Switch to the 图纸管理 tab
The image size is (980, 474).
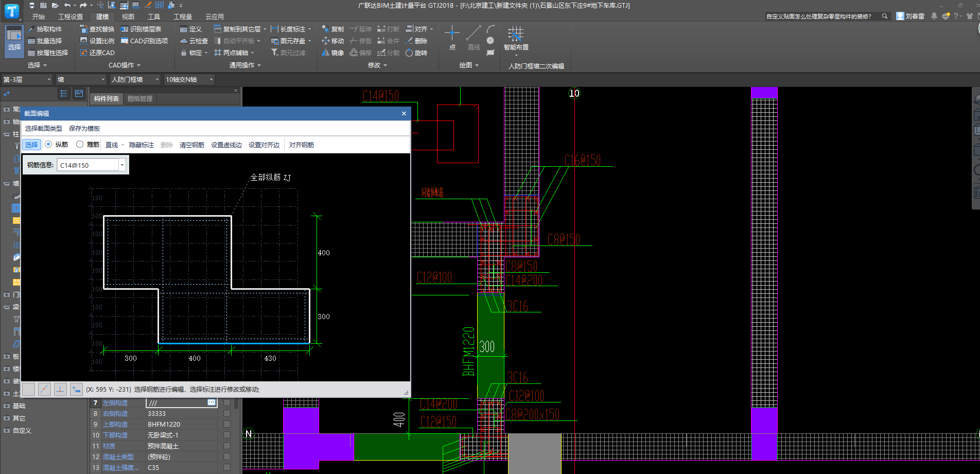(140, 99)
